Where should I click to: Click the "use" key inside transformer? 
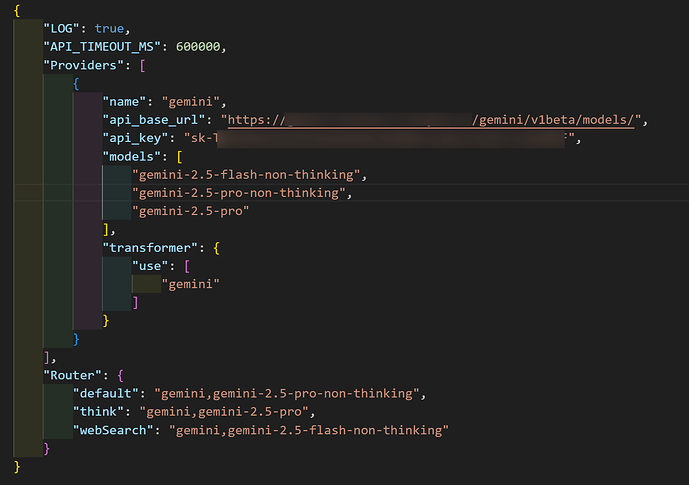pyautogui.click(x=150, y=266)
